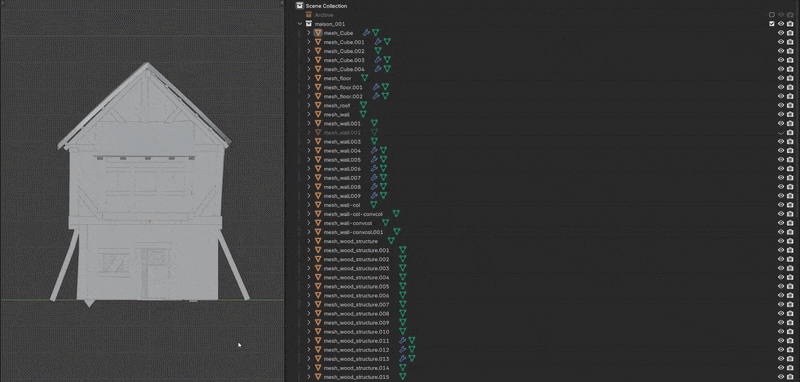The image size is (800, 382).
Task: Hide mesh_wall-col using its eye icon
Action: 781,205
